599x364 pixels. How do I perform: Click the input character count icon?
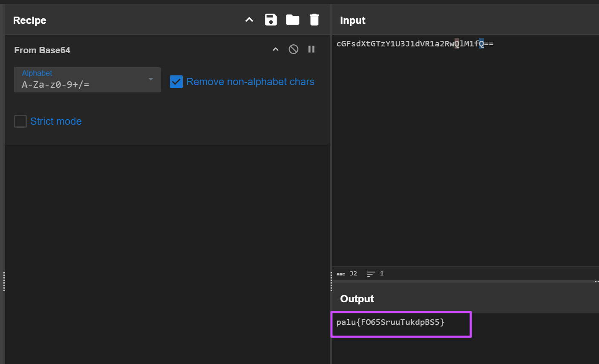pos(341,274)
